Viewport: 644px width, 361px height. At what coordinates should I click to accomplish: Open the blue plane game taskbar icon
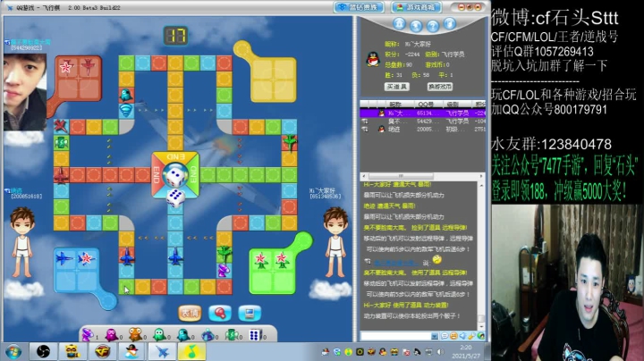[161, 351]
